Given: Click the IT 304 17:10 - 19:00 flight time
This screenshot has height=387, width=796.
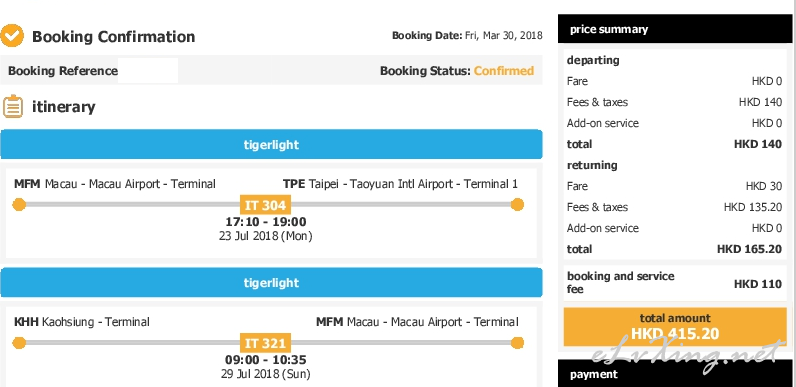Looking at the screenshot, I should coord(266,222).
